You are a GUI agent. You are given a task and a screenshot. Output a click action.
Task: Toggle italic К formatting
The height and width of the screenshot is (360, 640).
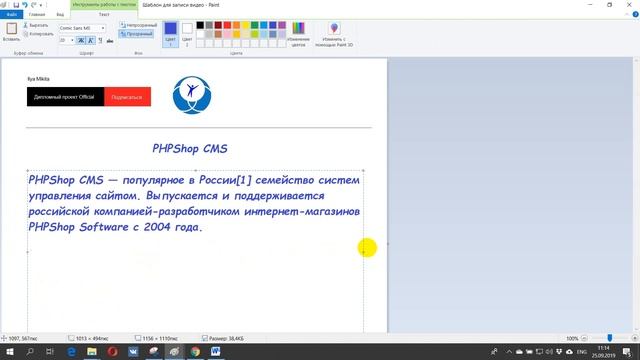click(x=91, y=40)
